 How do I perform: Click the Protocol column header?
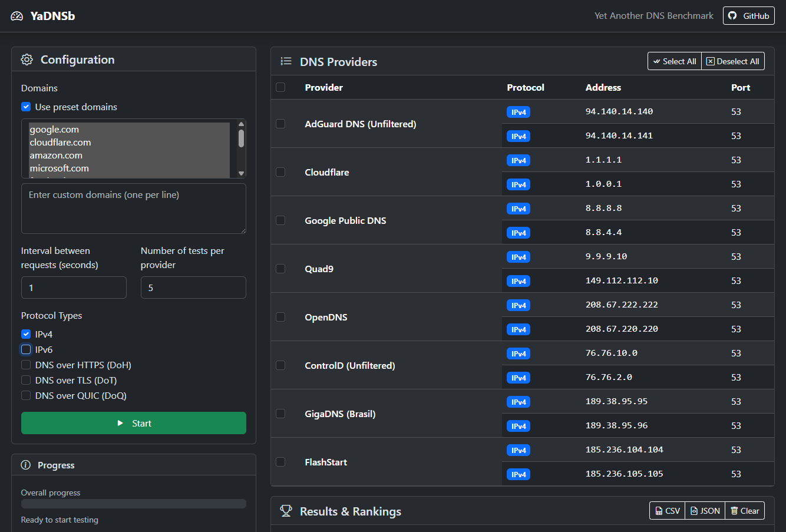[x=526, y=87]
